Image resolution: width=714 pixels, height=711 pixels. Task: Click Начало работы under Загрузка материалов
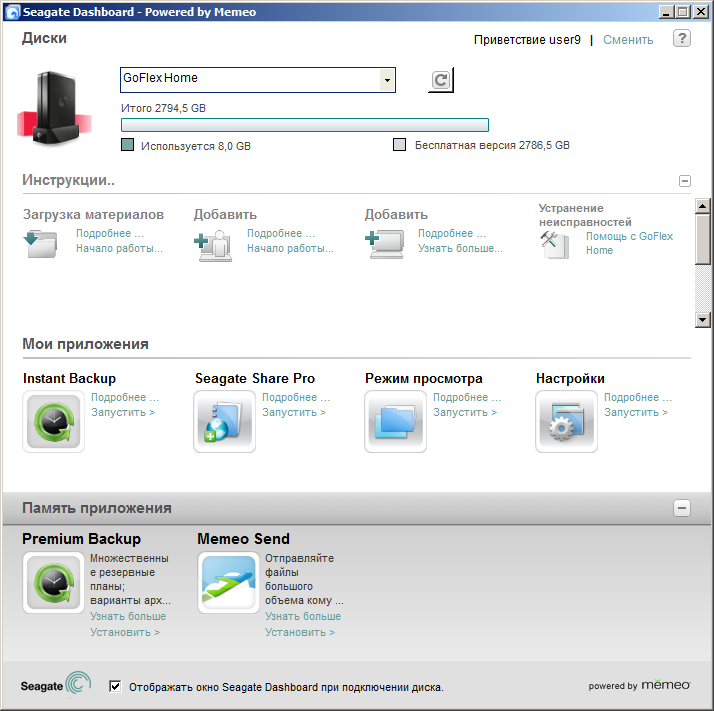tap(119, 248)
